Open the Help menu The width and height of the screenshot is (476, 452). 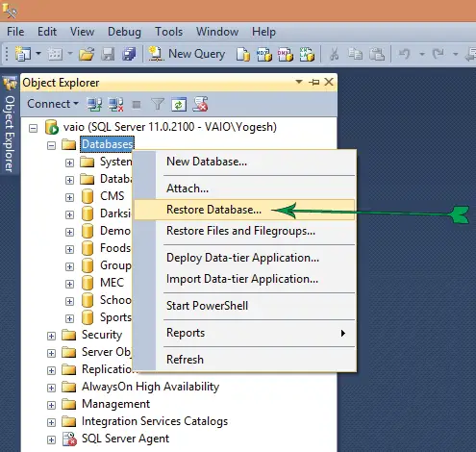click(263, 32)
